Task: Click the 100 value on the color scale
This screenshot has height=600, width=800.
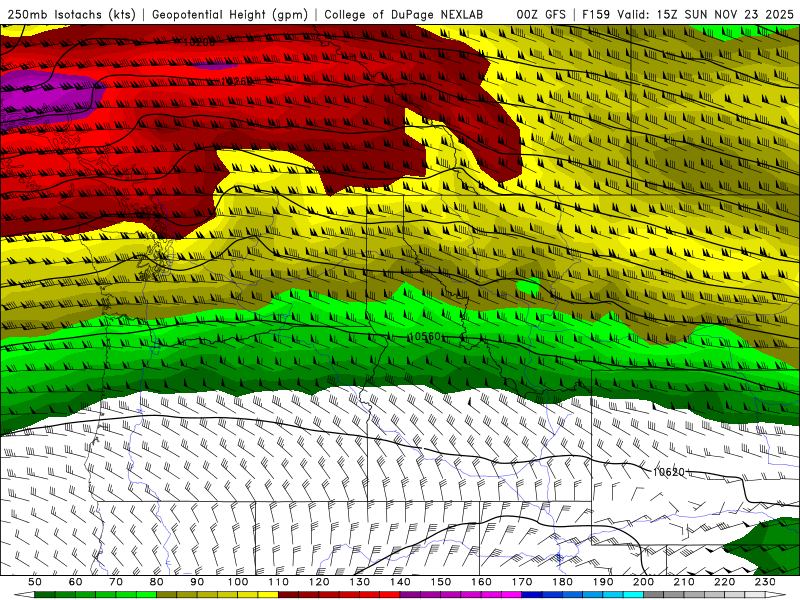Action: (238, 582)
